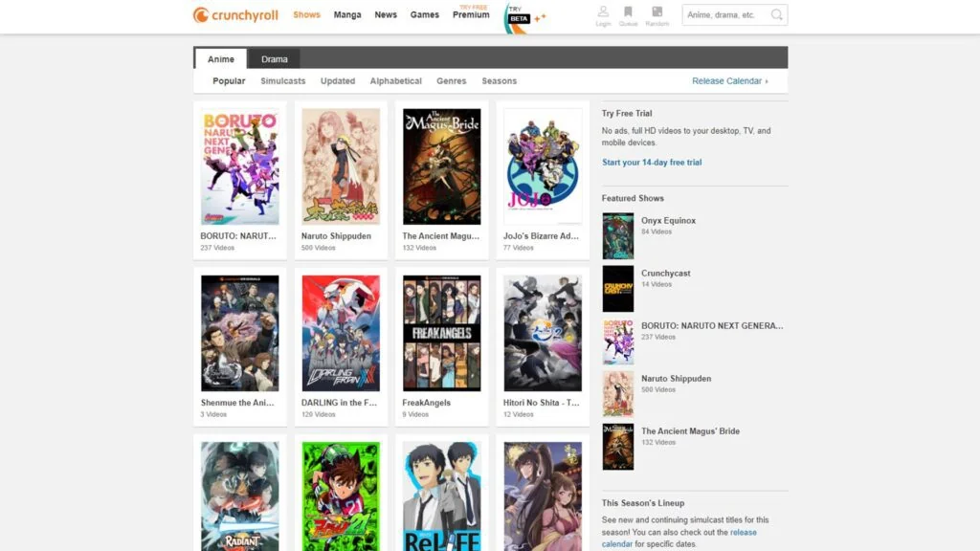This screenshot has width=980, height=551.
Task: Click the search magnifier icon
Action: (x=776, y=15)
